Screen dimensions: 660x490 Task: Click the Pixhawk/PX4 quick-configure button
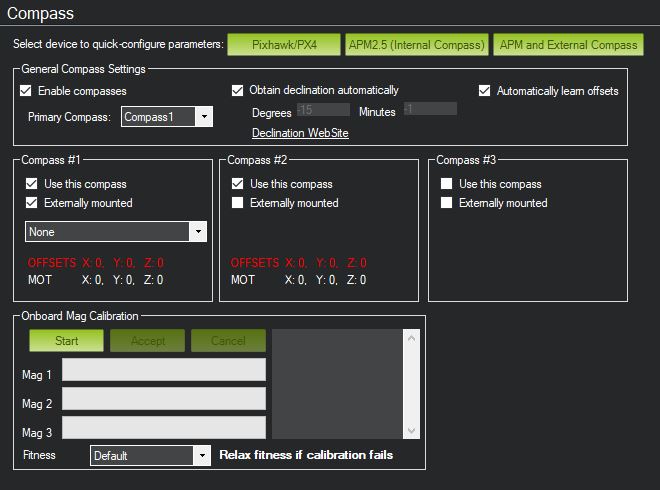click(284, 45)
